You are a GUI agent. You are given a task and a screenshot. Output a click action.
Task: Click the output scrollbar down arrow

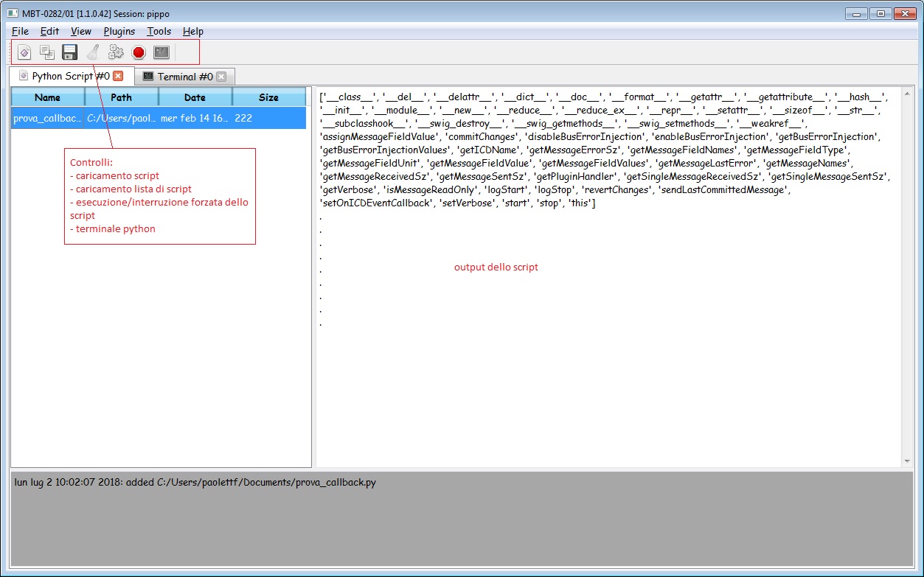pyautogui.click(x=907, y=461)
